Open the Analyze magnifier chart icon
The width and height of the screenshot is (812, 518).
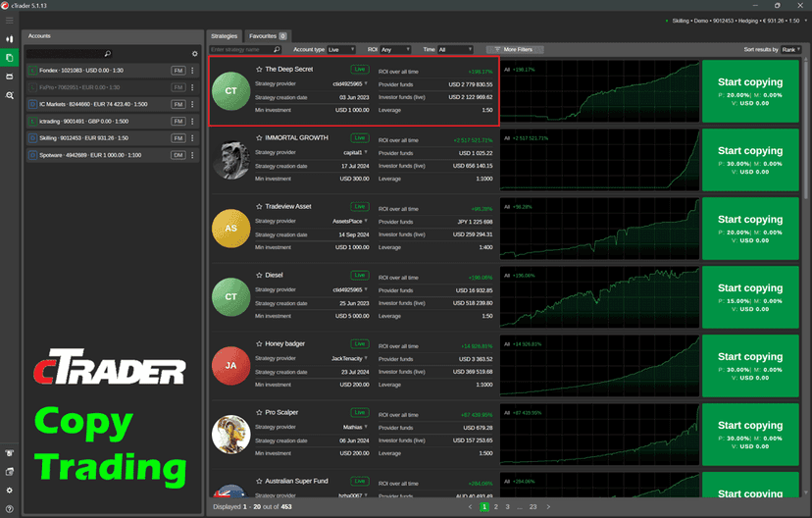tap(10, 95)
